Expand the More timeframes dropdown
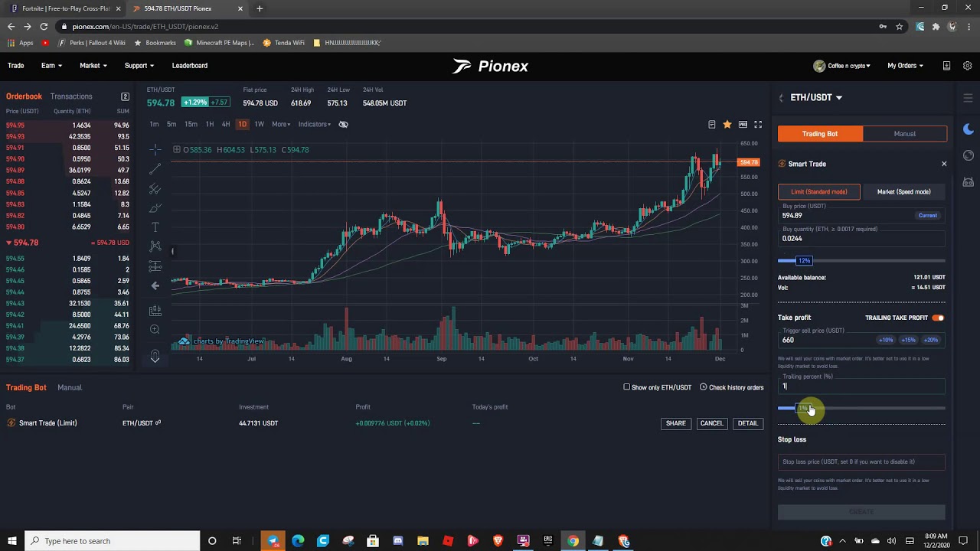This screenshot has width=980, height=551. pyautogui.click(x=281, y=124)
